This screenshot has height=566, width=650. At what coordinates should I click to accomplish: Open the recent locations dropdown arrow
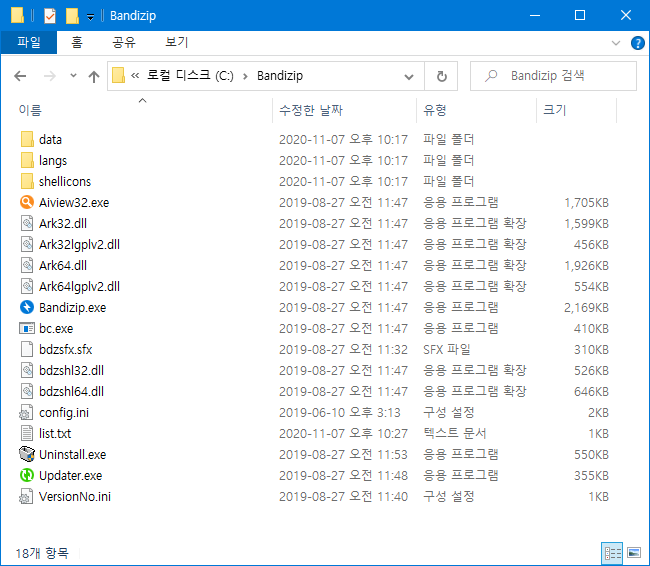coord(73,76)
